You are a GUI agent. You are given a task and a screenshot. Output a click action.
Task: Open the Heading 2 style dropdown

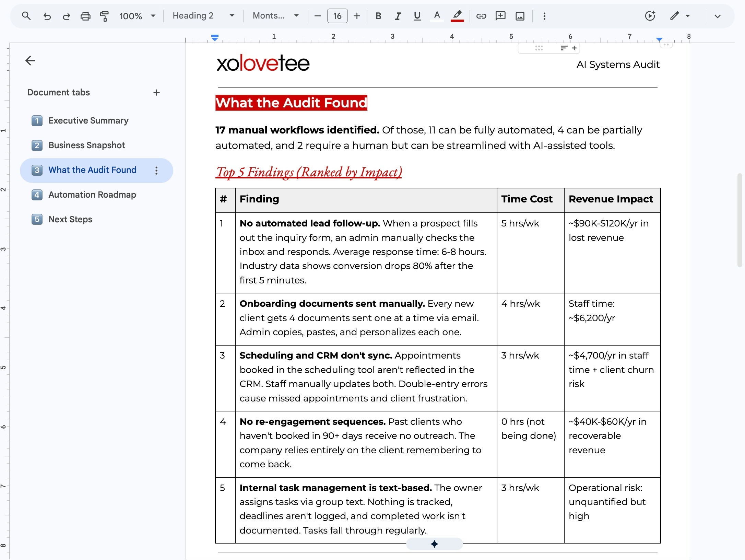[204, 16]
